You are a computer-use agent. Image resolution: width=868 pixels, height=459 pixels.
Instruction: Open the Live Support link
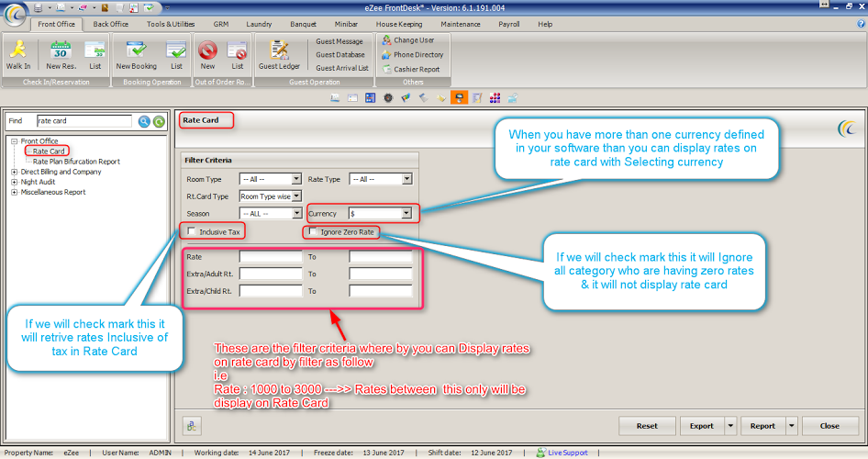click(x=568, y=453)
